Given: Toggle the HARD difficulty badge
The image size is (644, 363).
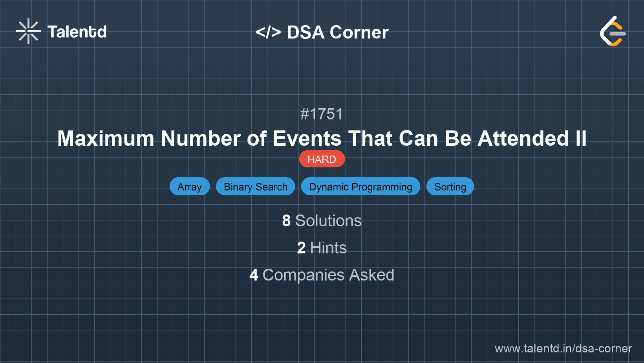Looking at the screenshot, I should click(322, 159).
